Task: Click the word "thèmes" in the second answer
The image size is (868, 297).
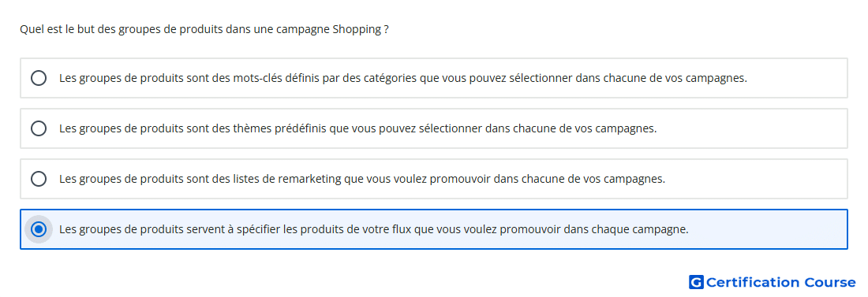Action: pyautogui.click(x=255, y=128)
